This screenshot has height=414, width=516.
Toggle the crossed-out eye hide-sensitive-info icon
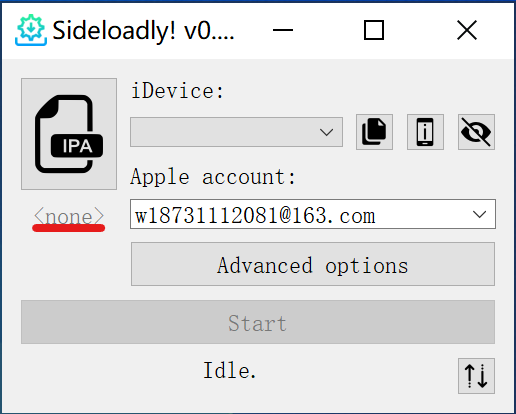pyautogui.click(x=476, y=132)
